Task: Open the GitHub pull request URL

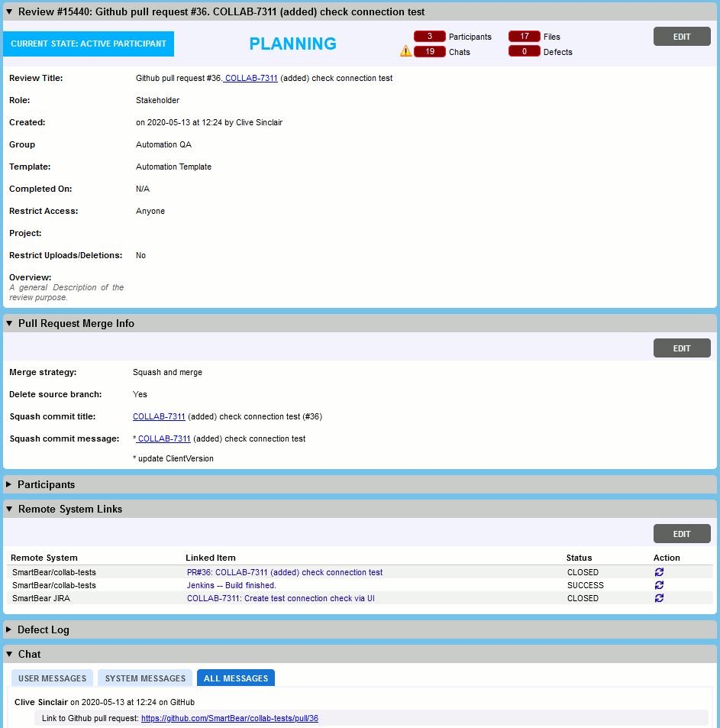Action: [x=230, y=718]
